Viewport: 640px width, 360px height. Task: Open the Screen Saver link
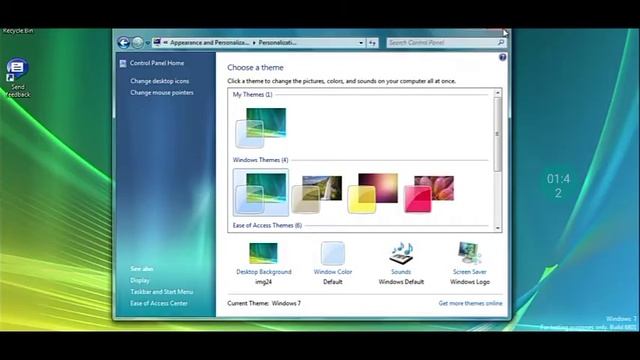coord(470,272)
